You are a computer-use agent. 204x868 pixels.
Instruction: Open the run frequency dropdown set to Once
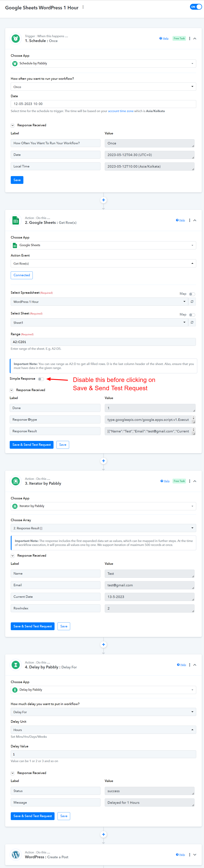coord(103,87)
